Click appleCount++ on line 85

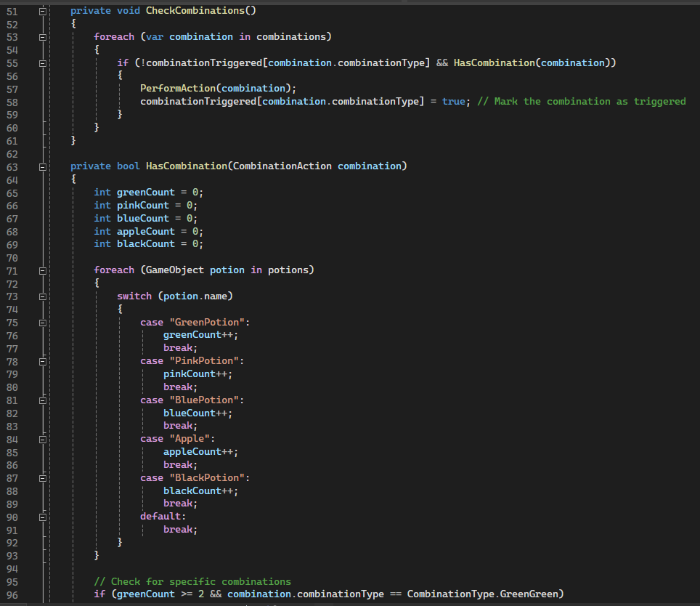(198, 452)
